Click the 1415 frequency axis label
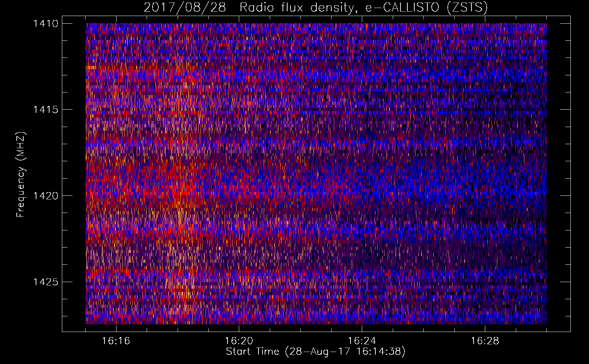The image size is (589, 364). tap(46, 110)
